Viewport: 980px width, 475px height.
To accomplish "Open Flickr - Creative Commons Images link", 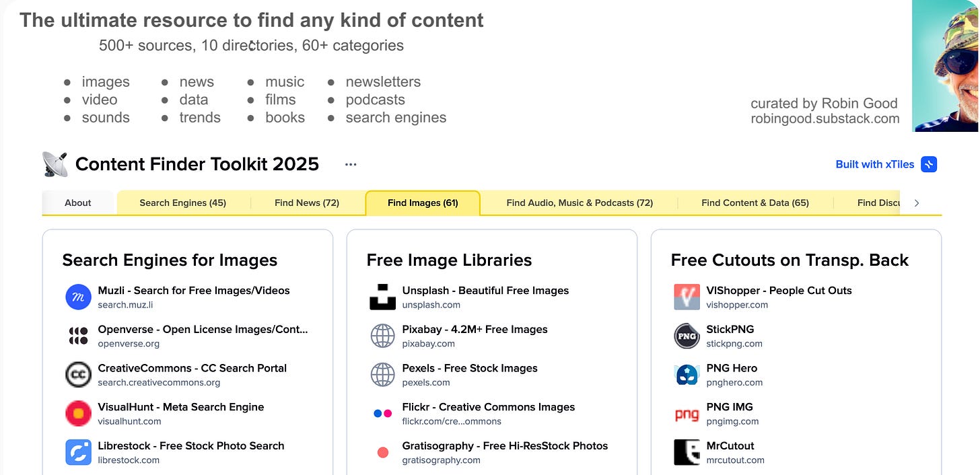I will click(489, 407).
